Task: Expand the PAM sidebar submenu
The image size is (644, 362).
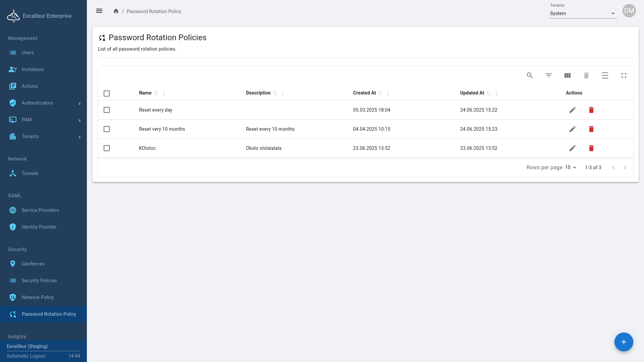Action: point(44,120)
